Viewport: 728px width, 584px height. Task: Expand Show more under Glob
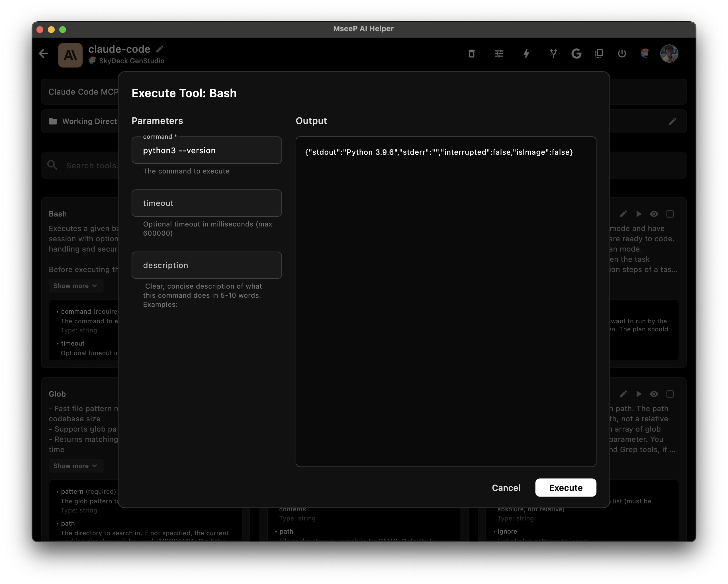(75, 466)
